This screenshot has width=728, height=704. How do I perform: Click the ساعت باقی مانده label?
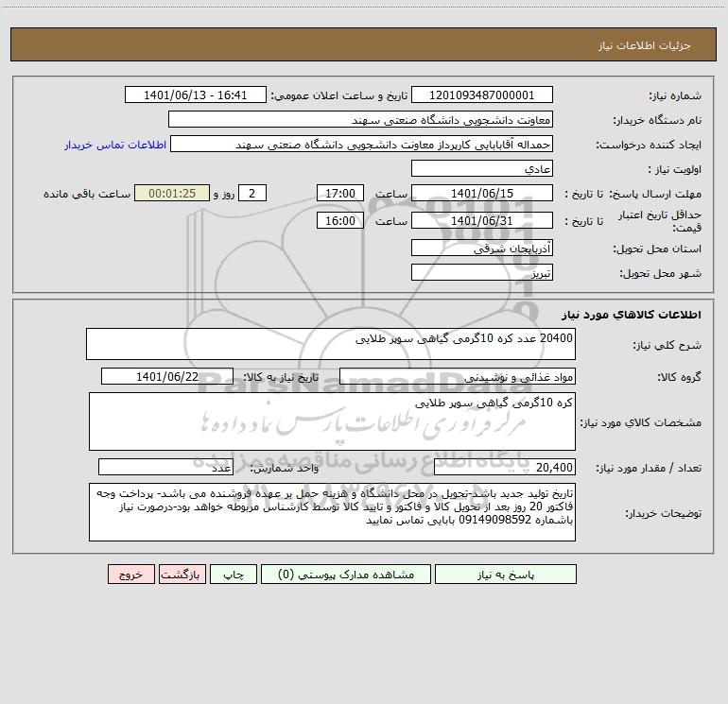[x=87, y=194]
